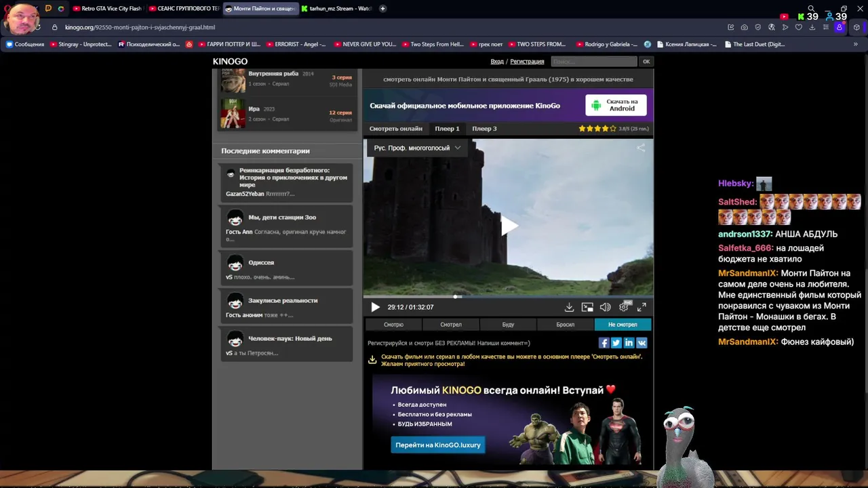This screenshot has height=488, width=868.
Task: Mark movie status as 'Смотрю'
Action: tap(393, 325)
